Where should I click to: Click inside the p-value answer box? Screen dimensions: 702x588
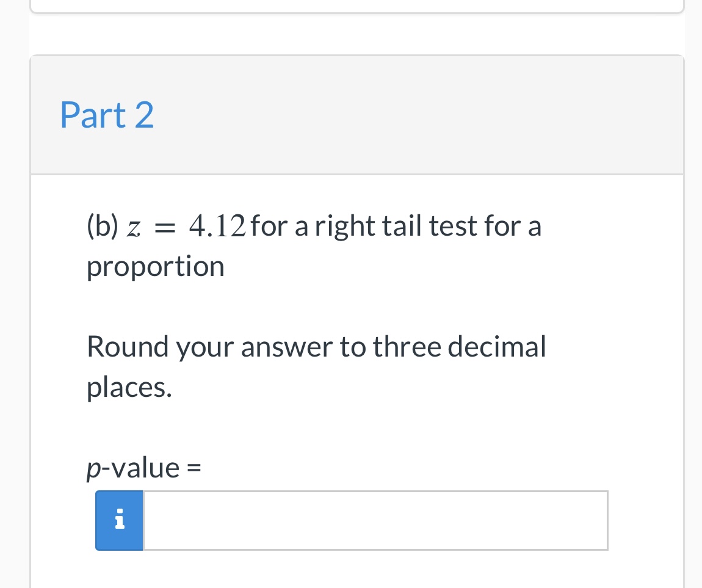(375, 520)
